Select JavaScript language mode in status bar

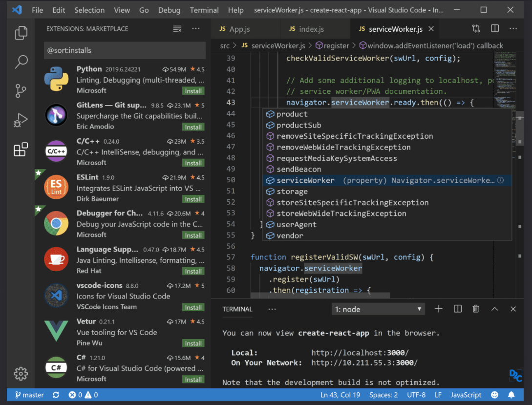466,395
